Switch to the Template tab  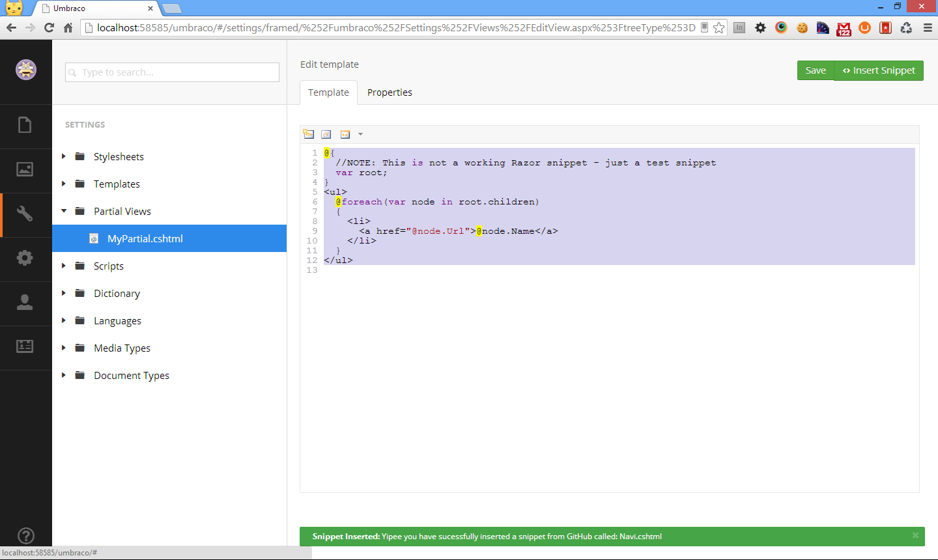[x=328, y=92]
